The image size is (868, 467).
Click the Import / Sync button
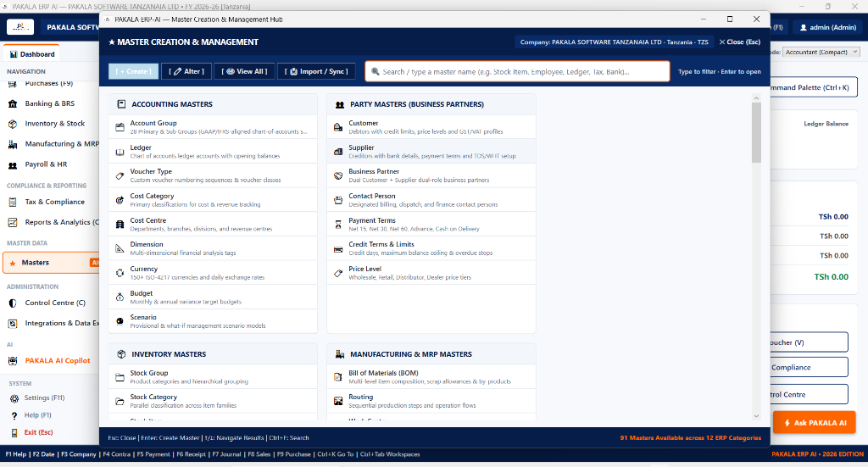[316, 71]
